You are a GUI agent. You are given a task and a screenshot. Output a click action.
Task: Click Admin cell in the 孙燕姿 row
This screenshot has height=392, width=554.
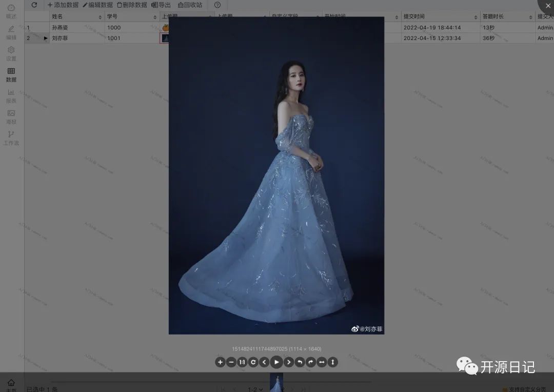coord(545,28)
